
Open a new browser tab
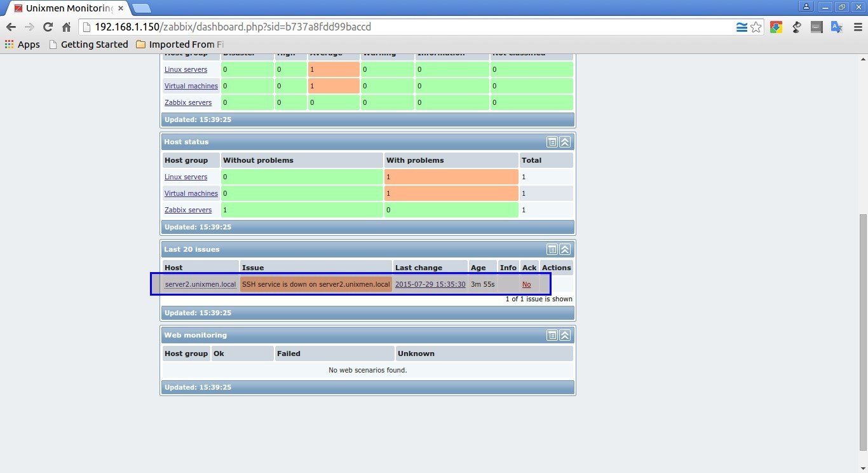(142, 8)
